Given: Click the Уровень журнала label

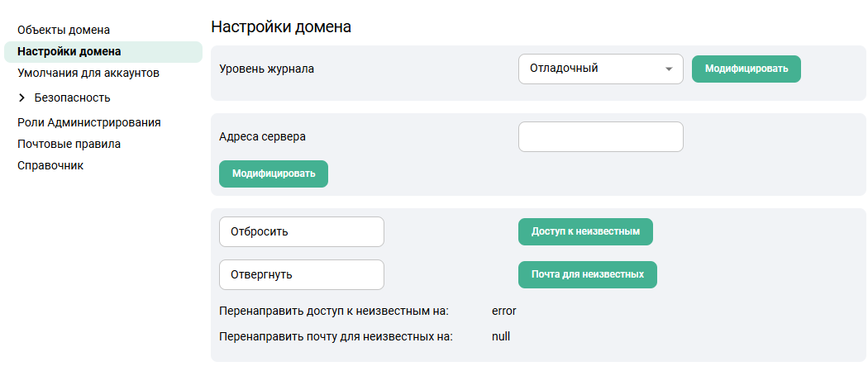Looking at the screenshot, I should click(x=266, y=69).
